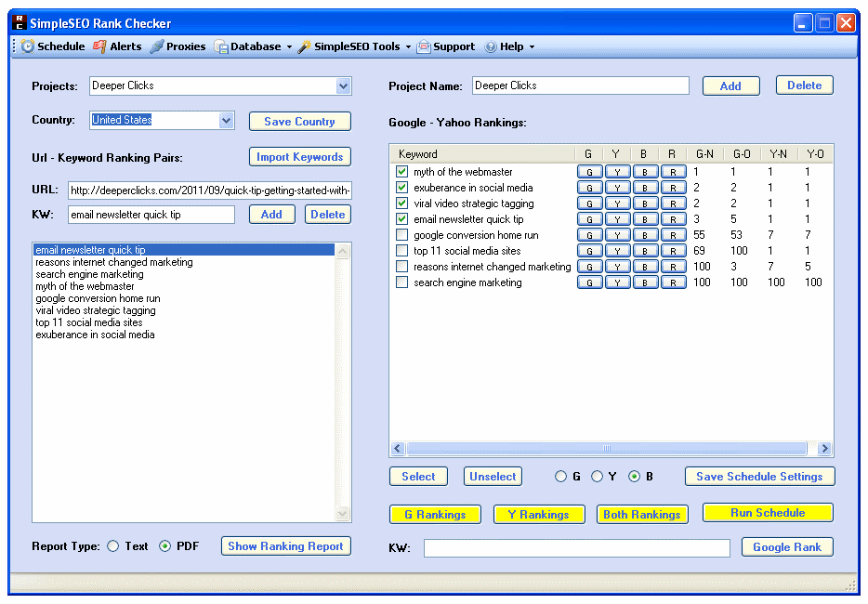Click the rankings table horizontal scrollbar thumb

pos(607,449)
